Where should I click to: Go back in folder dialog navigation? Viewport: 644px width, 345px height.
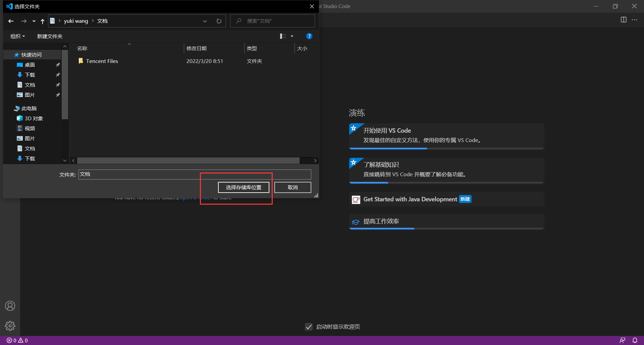[x=11, y=21]
